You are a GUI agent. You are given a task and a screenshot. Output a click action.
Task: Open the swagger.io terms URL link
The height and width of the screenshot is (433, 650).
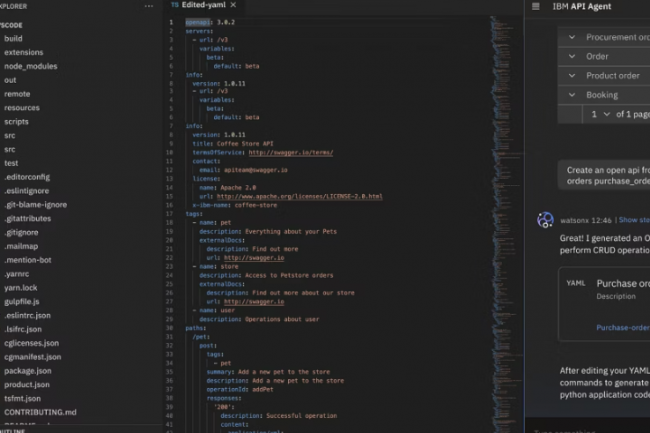290,152
